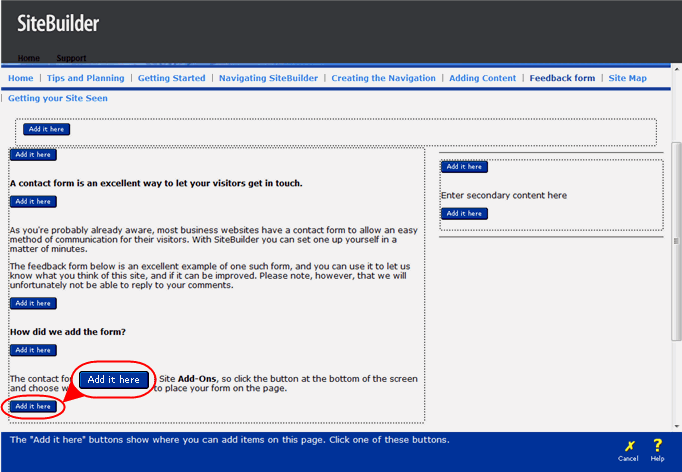Go to Tips and Planning page
The width and height of the screenshot is (682, 472).
pos(85,78)
